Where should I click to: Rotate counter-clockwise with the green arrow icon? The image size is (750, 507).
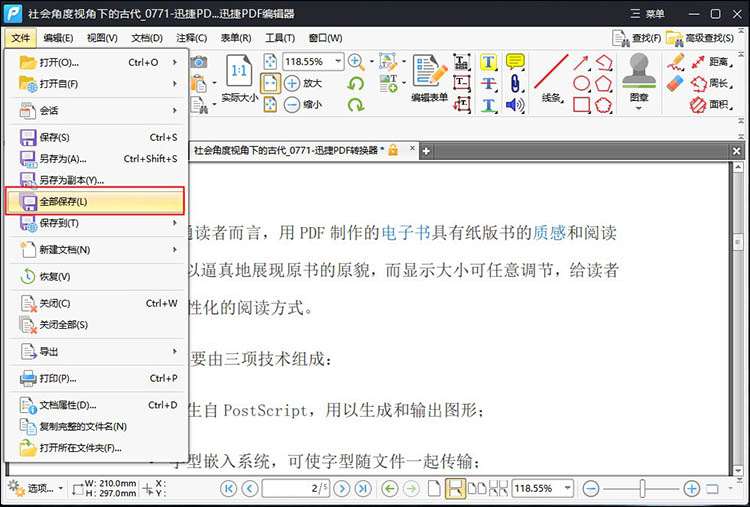[355, 84]
